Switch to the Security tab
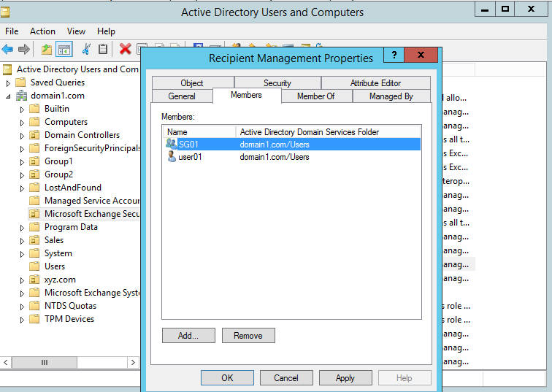Image resolution: width=552 pixels, height=392 pixels. click(x=277, y=83)
